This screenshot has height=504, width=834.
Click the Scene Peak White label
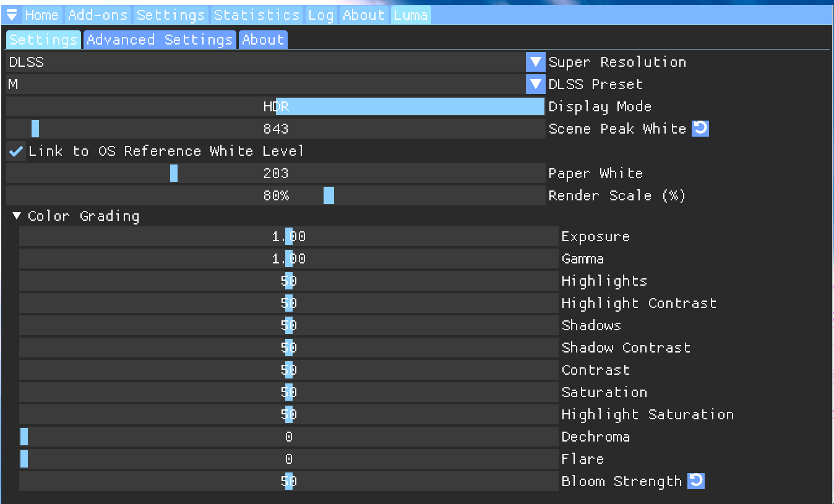(617, 129)
